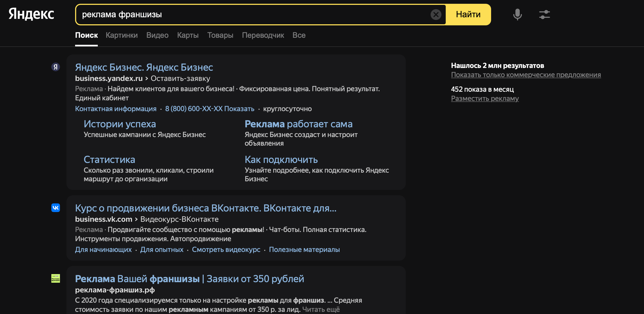Clear the search query with the X icon
The width and height of the screenshot is (644, 314).
point(436,15)
